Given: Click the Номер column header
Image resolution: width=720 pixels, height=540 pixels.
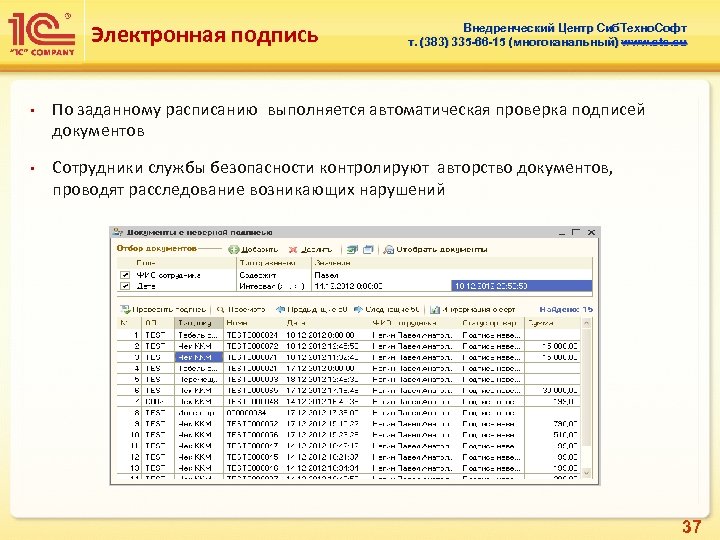Looking at the screenshot, I should [x=253, y=323].
